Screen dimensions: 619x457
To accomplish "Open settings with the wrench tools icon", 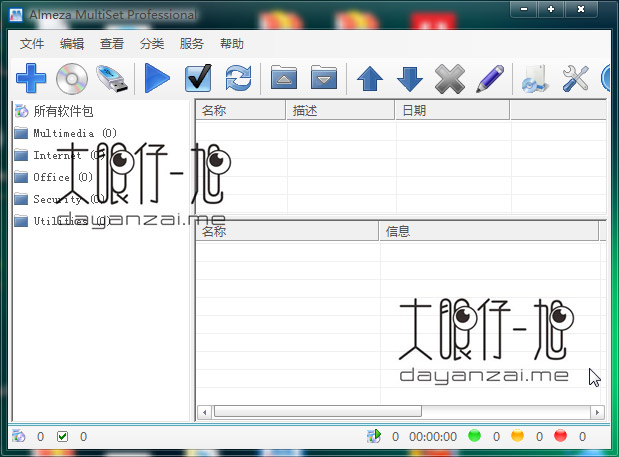I will (x=575, y=78).
